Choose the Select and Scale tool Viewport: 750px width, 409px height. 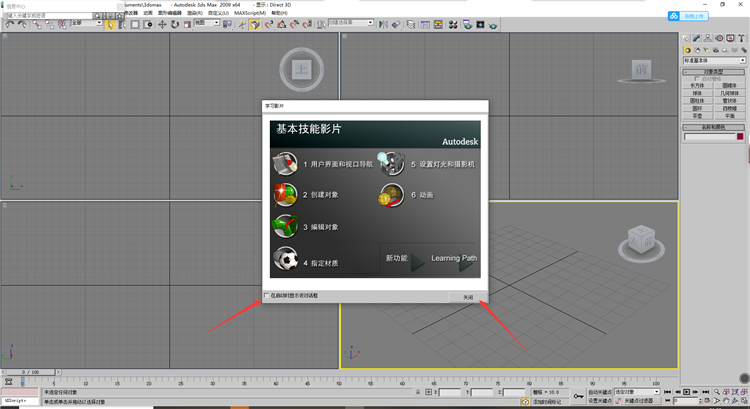tap(187, 24)
